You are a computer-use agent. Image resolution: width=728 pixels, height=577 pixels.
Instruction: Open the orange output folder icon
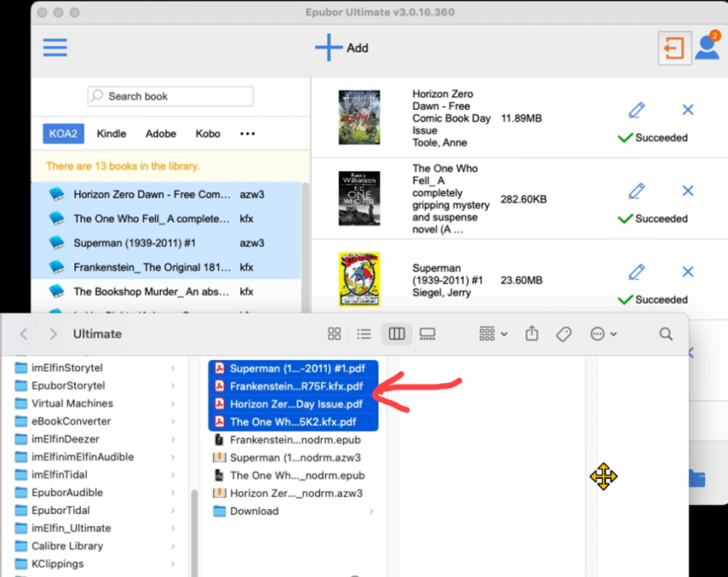[x=674, y=48]
